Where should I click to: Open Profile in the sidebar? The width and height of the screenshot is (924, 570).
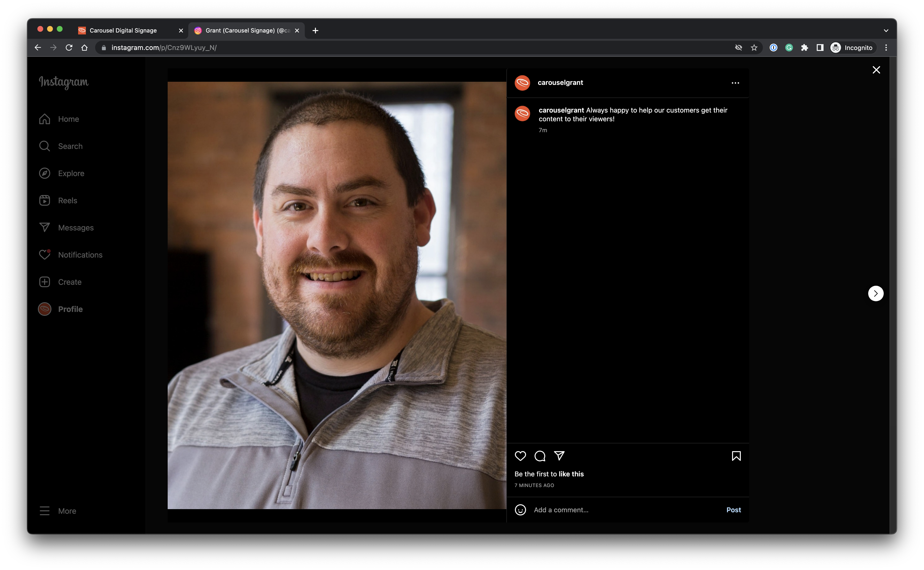click(x=60, y=309)
